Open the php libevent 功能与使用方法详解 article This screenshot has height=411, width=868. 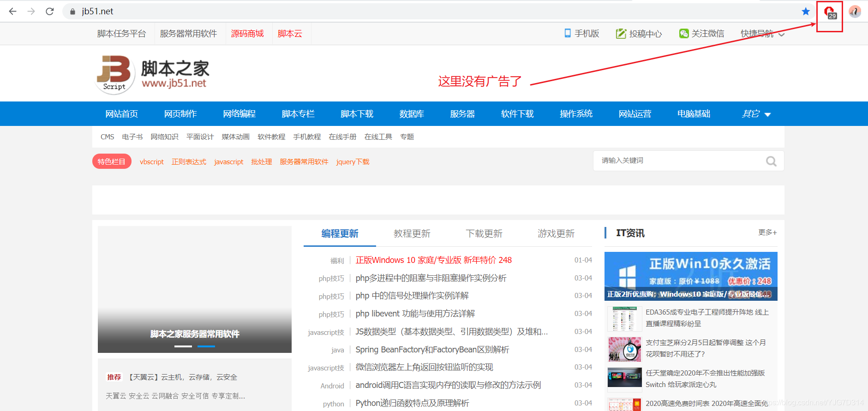pyautogui.click(x=415, y=314)
